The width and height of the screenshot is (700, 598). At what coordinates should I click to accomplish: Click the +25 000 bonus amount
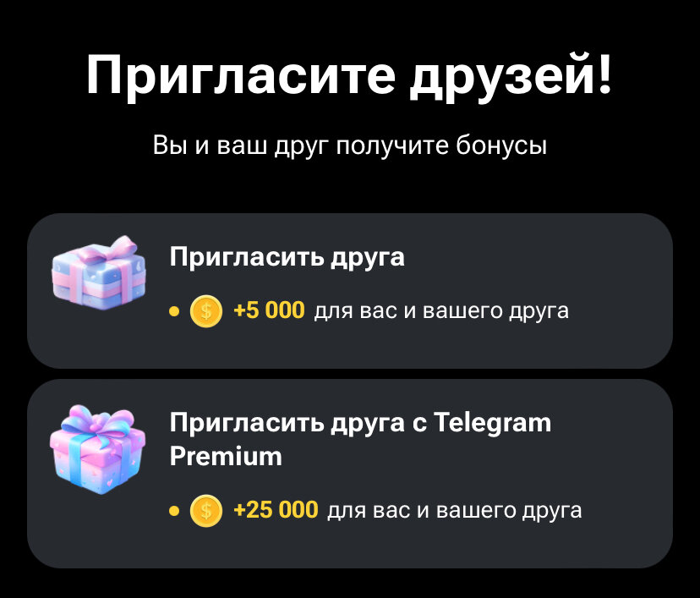[x=276, y=510]
